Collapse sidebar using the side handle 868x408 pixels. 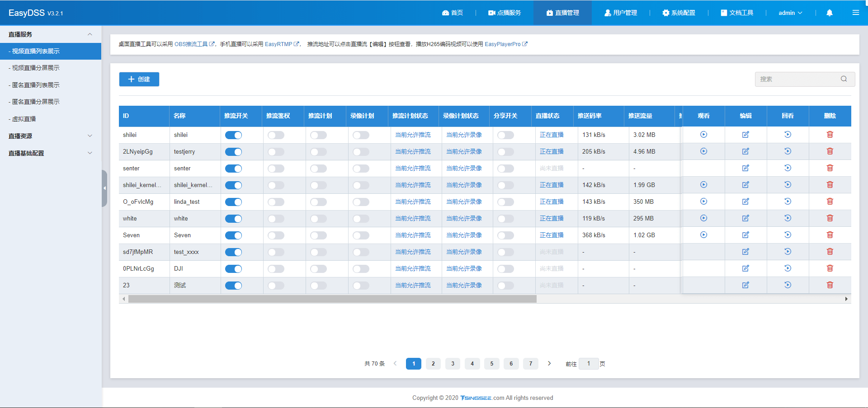point(104,188)
